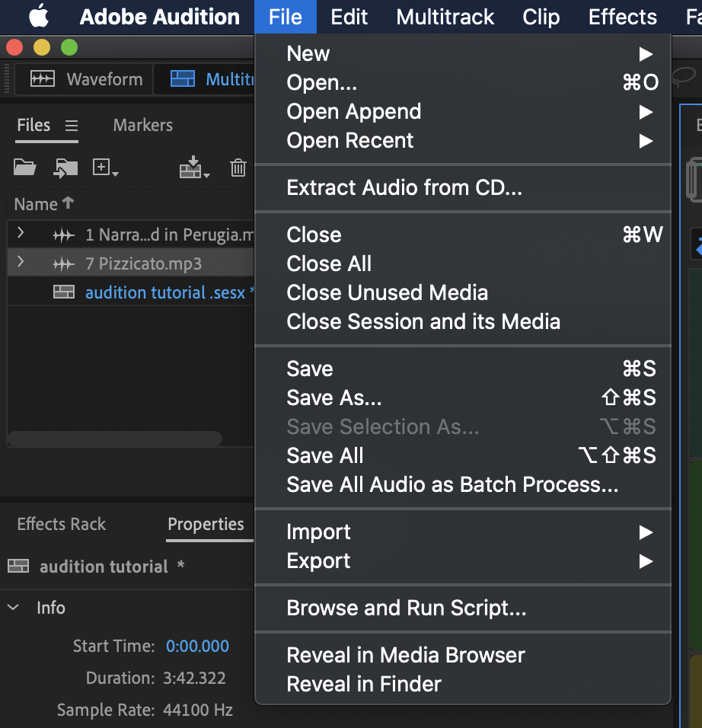Open the New submenu
Screen dimensions: 702x728
click(x=463, y=54)
